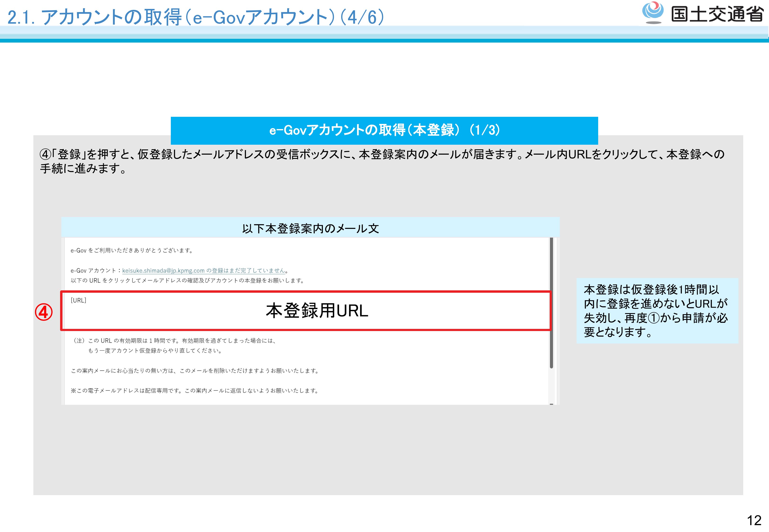The height and width of the screenshot is (532, 769).
Task: Click the line もう一度アカウント仮登録からやり直してください
Action: [155, 351]
